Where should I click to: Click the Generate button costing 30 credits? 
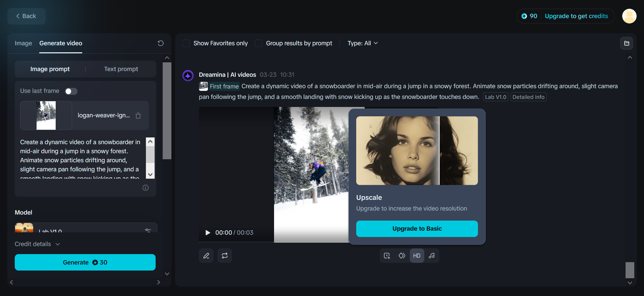[x=85, y=262]
